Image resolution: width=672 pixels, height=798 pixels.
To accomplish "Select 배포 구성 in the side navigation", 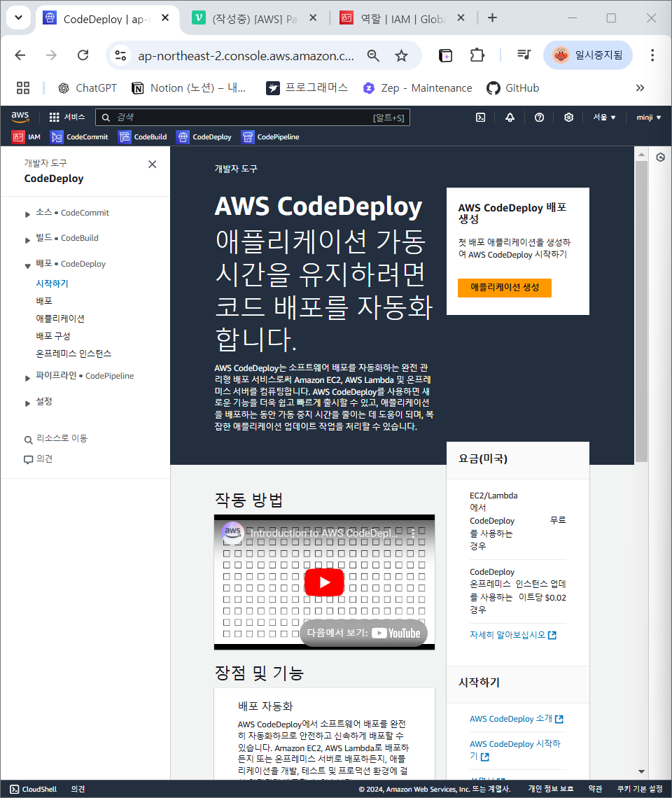I will (53, 336).
